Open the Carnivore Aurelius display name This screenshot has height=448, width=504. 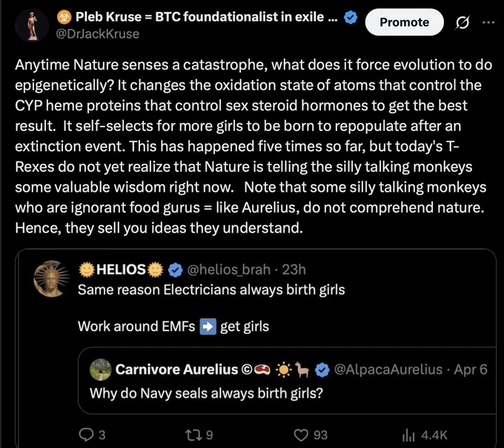176,370
